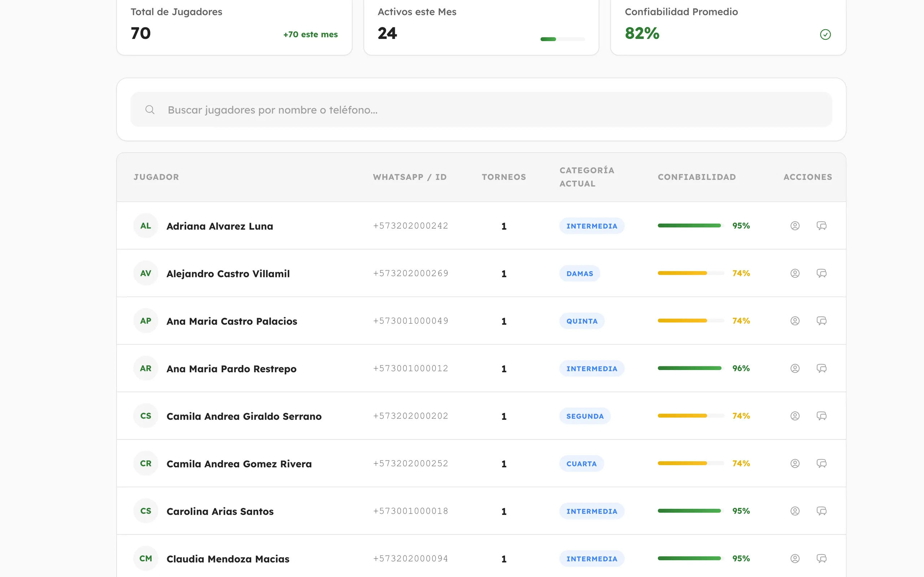Viewport: 924px width, 577px height.
Task: Open chat icon for Carolina Arias Santos
Action: tap(821, 511)
